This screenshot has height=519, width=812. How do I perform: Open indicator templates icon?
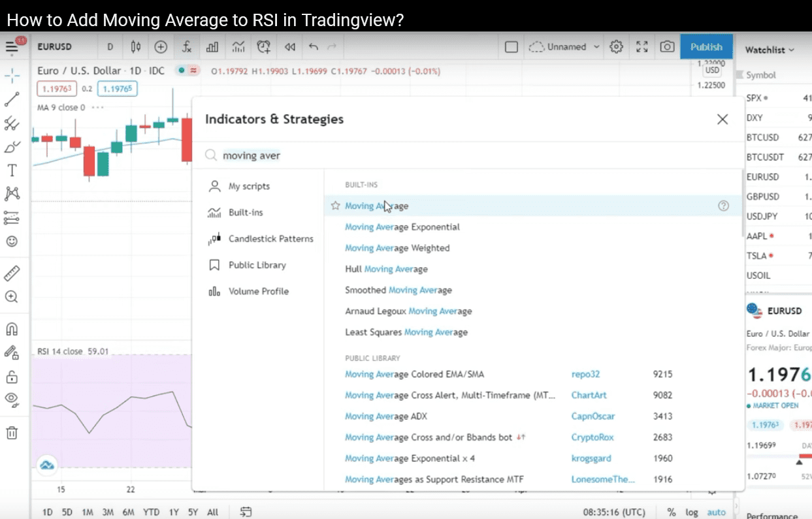click(x=238, y=47)
